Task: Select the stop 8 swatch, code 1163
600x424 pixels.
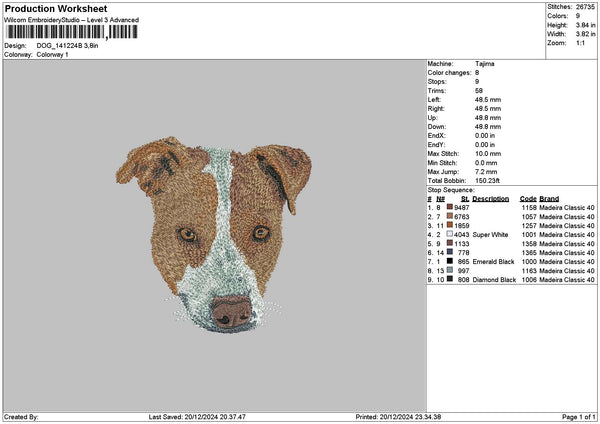Action: click(451, 271)
